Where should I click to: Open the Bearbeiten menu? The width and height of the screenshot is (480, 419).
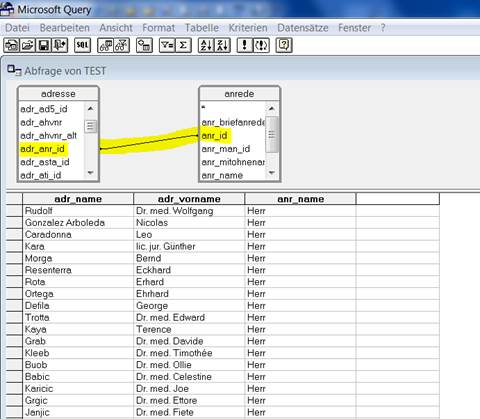(65, 28)
